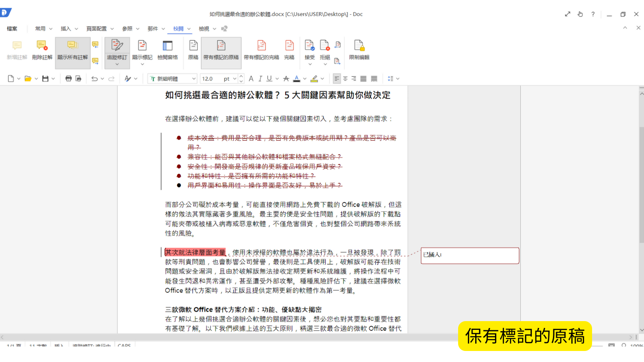The image size is (644, 362).
Task: Expand the save dropdown arrow
Action: [53, 79]
